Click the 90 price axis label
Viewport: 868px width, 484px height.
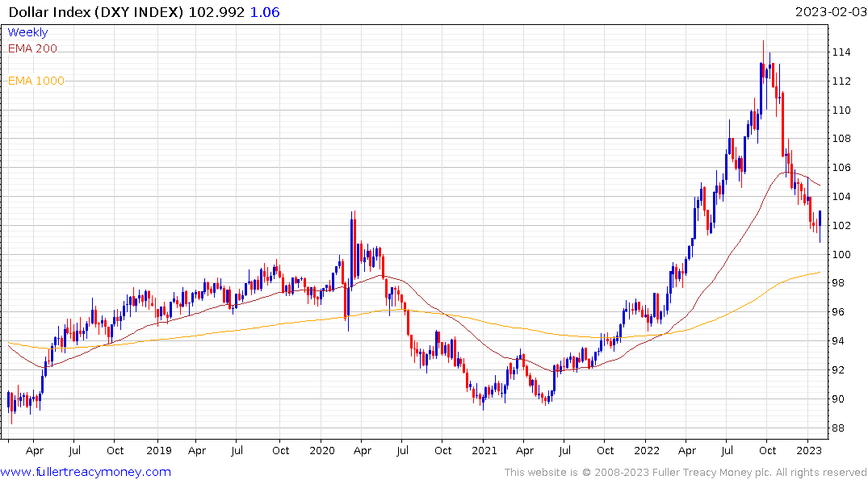839,398
